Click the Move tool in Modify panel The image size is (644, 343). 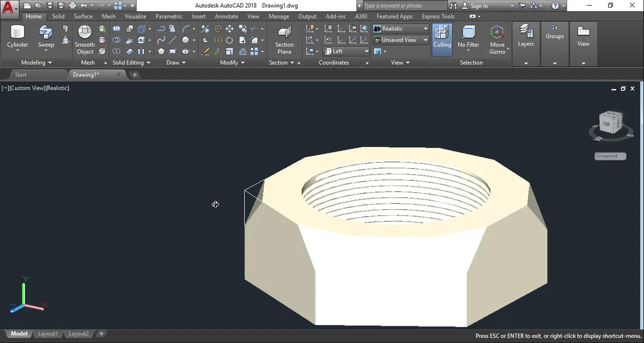(x=230, y=29)
